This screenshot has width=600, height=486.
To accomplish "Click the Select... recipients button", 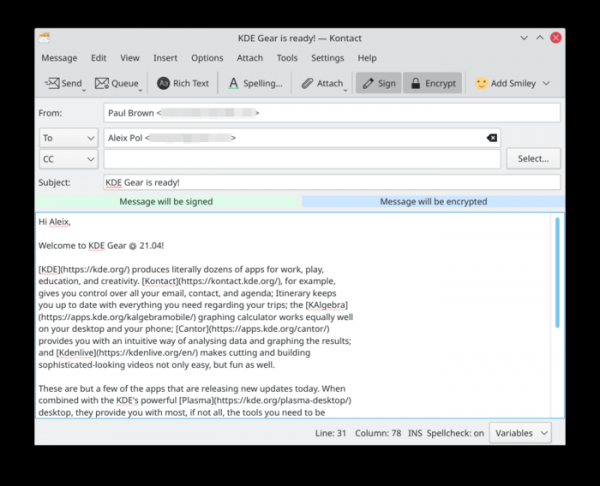I will click(x=533, y=158).
